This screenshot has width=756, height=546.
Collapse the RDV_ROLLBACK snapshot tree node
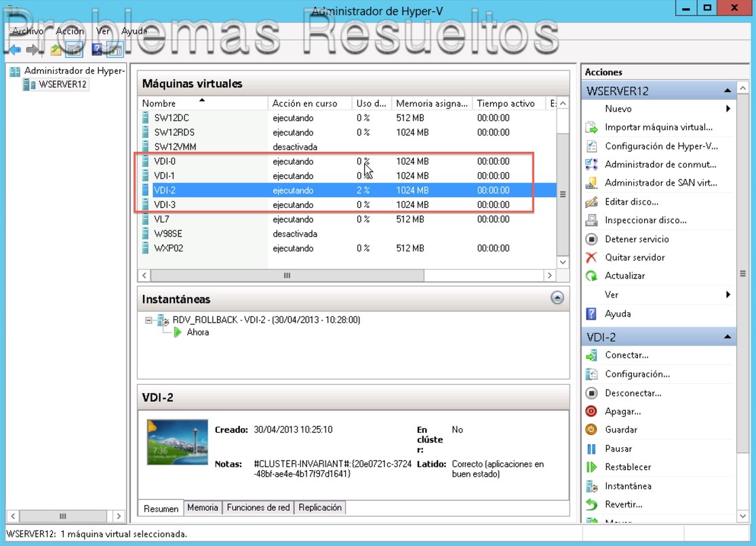click(148, 320)
